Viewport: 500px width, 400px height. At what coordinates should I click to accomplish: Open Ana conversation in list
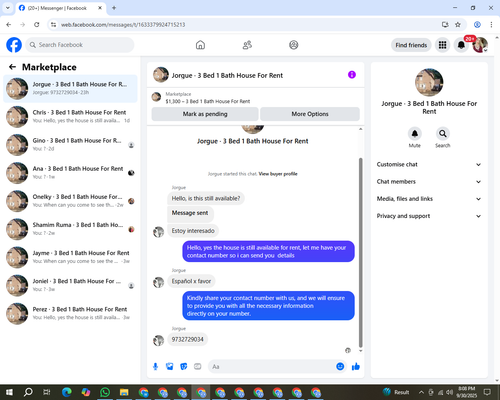click(70, 173)
